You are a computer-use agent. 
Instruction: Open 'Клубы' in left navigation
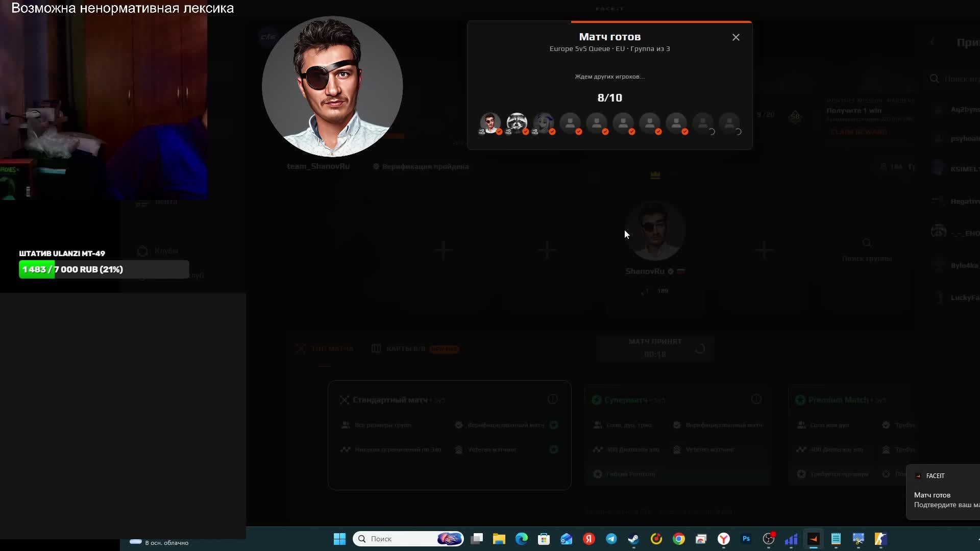(x=158, y=251)
